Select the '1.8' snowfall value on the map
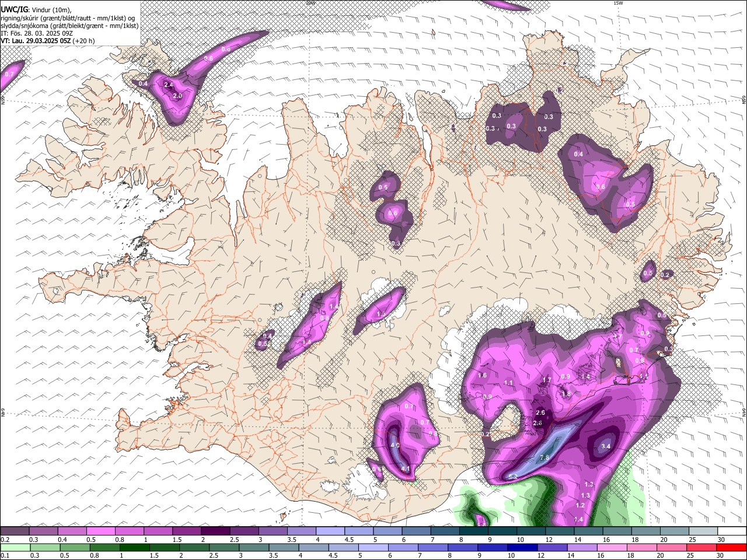This screenshot has width=747, height=560. pos(566,394)
